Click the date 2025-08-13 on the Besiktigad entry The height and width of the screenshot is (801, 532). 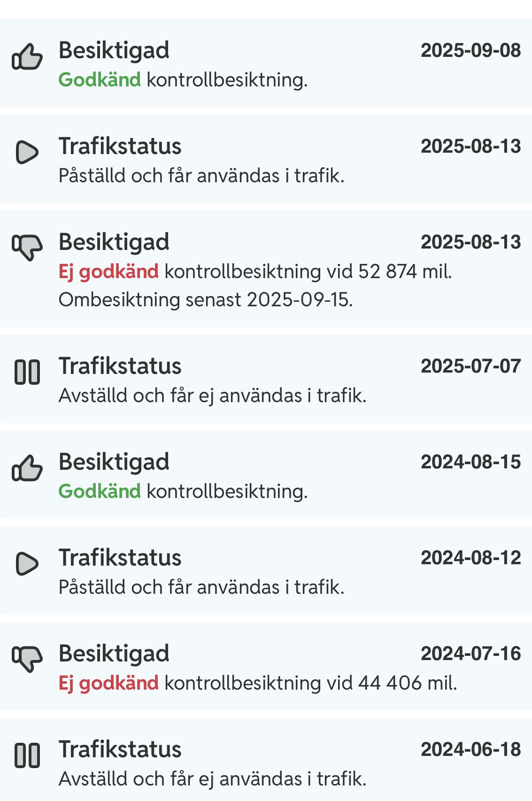click(470, 242)
